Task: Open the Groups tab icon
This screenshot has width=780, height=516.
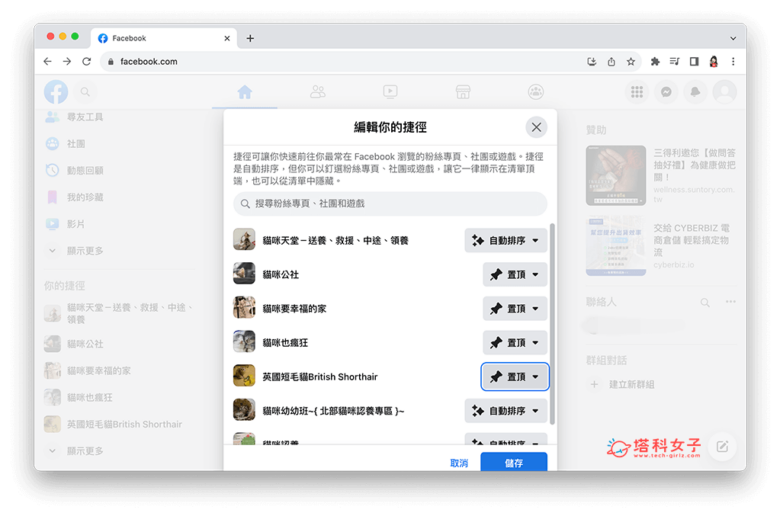Action: [x=536, y=92]
